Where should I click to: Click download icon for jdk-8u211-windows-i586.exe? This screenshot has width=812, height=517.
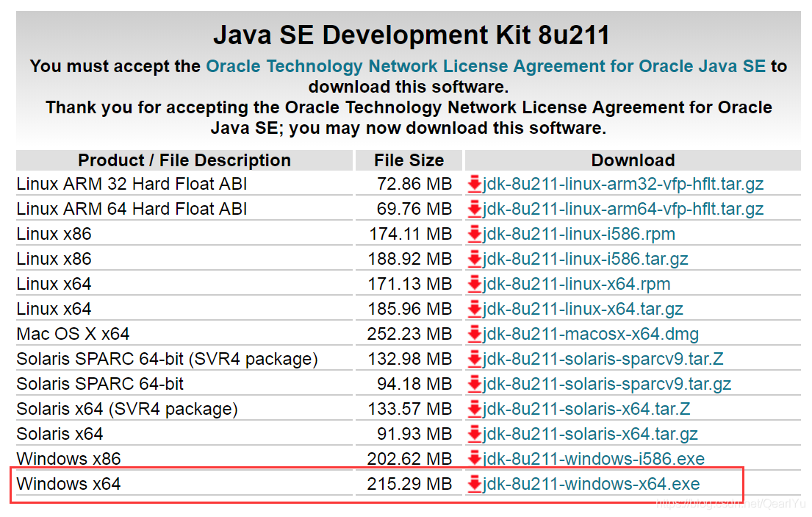475,458
